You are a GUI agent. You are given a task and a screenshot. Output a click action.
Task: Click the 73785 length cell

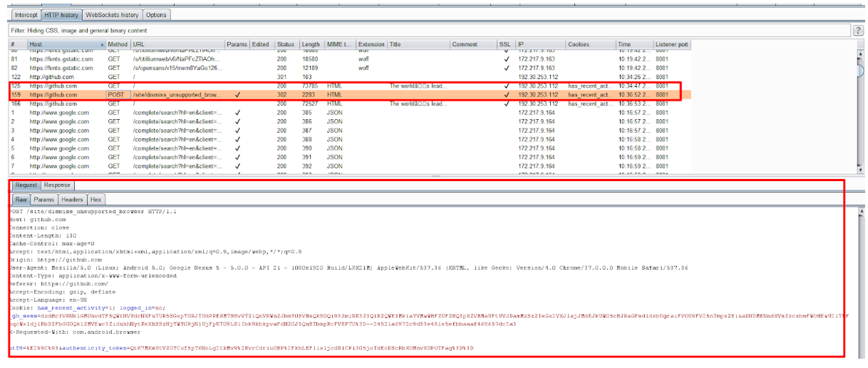pos(312,86)
